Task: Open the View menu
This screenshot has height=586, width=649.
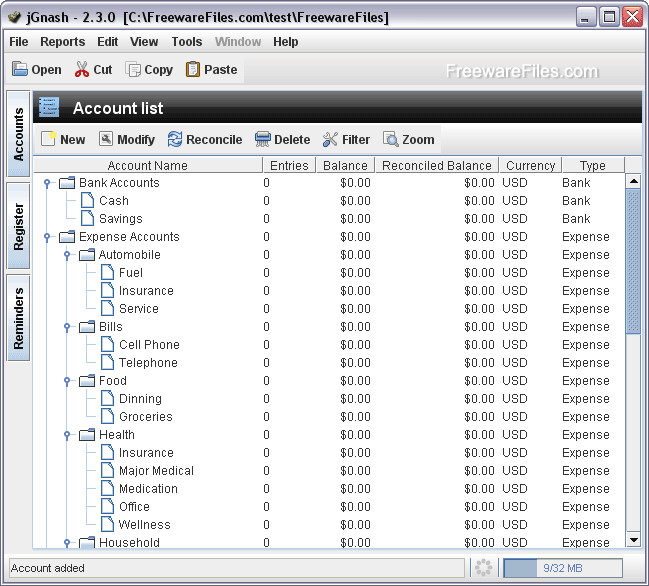Action: pos(144,41)
